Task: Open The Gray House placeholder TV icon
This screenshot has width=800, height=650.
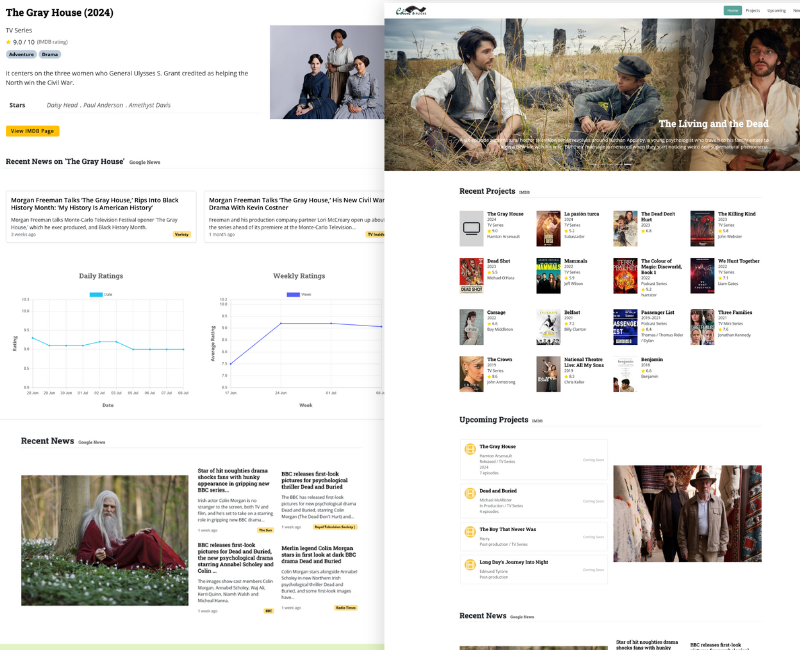Action: [471, 228]
